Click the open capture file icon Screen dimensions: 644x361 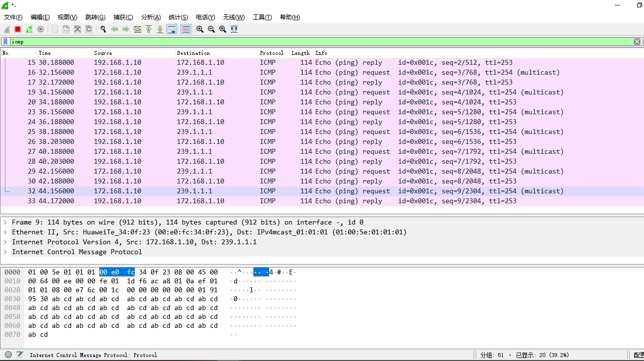(55, 29)
